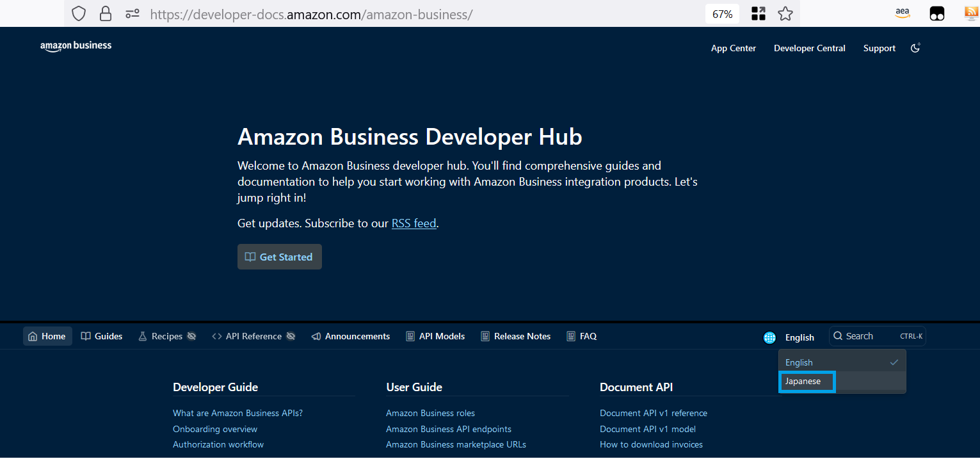The width and height of the screenshot is (980, 459).
Task: Click the orange RSS extension icon
Action: click(972, 13)
